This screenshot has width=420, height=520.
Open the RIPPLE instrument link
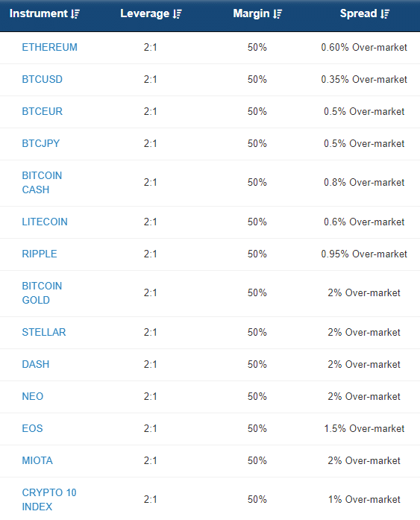[40, 254]
